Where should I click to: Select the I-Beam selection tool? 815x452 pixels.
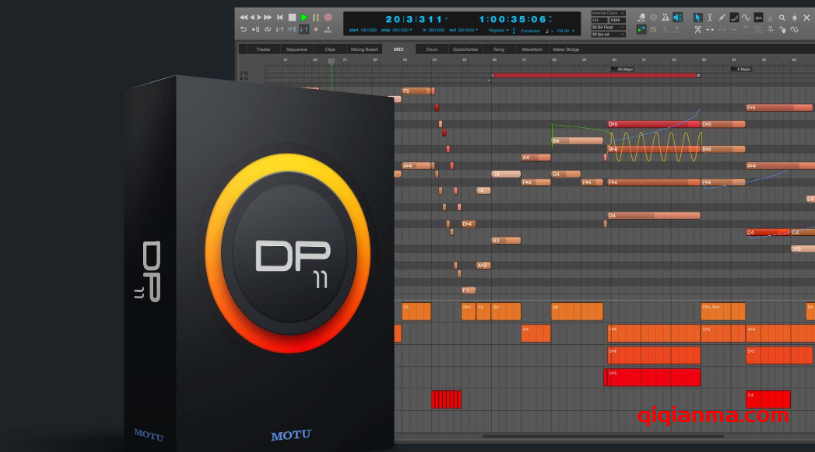point(710,17)
